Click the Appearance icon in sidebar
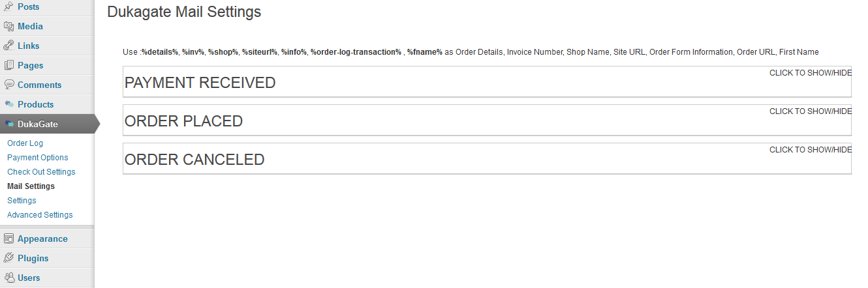 pyautogui.click(x=9, y=238)
